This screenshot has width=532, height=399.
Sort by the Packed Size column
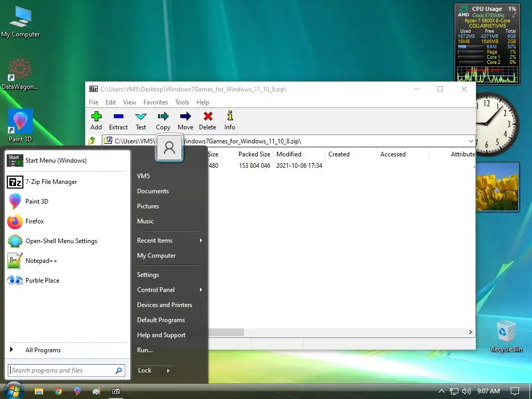click(248, 154)
